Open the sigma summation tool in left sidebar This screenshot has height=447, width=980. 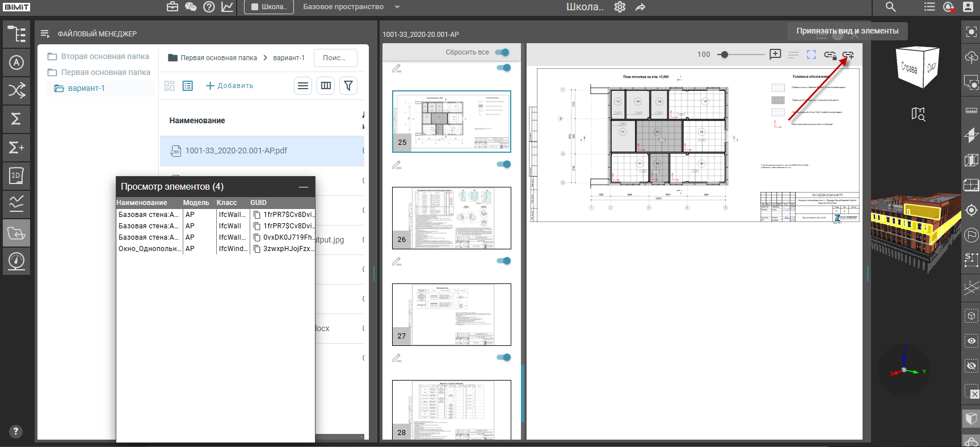coord(16,119)
